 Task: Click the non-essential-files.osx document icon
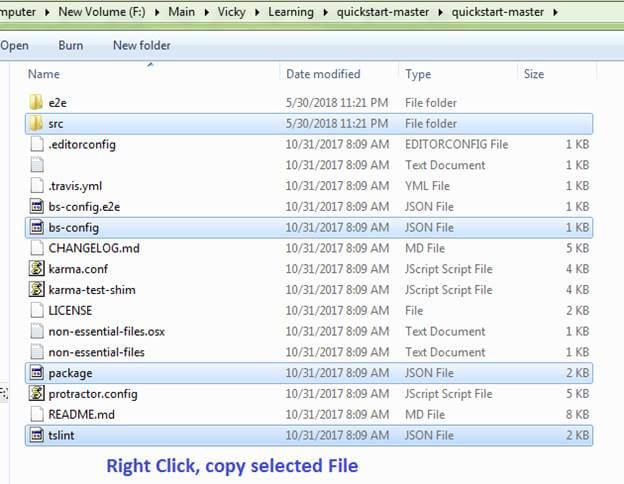[37, 331]
